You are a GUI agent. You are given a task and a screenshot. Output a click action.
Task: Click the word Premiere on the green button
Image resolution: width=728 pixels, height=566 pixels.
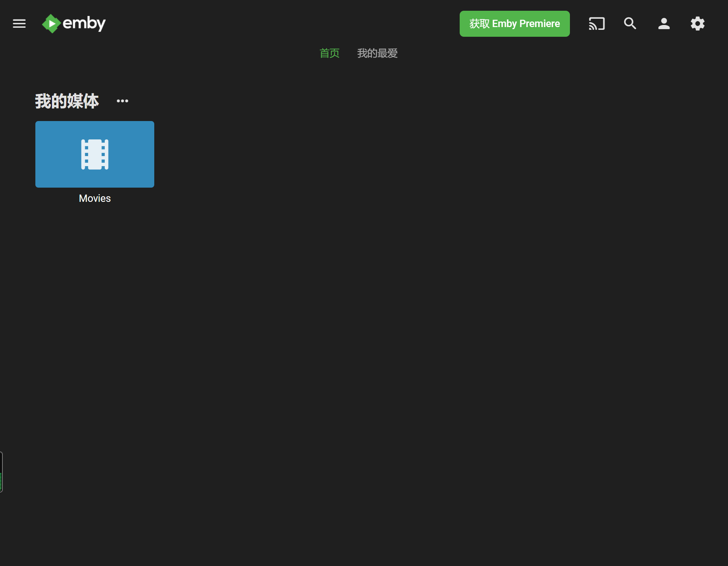tap(539, 24)
